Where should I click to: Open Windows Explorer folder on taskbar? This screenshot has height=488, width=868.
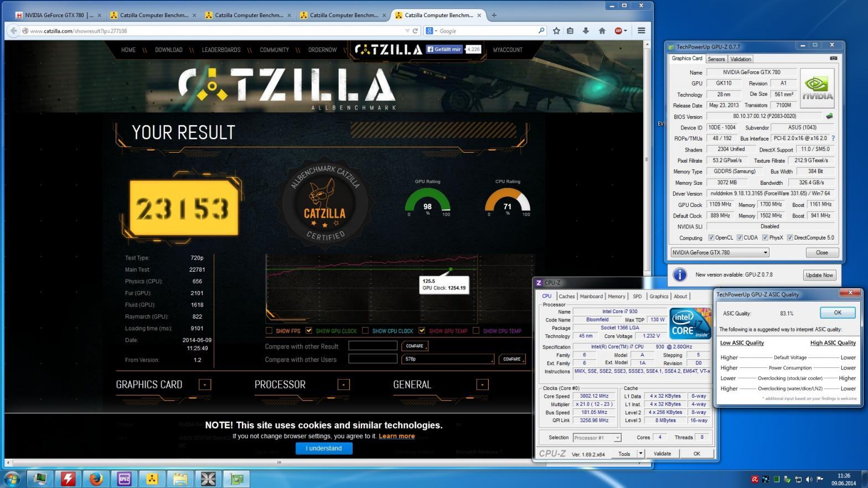pos(180,479)
